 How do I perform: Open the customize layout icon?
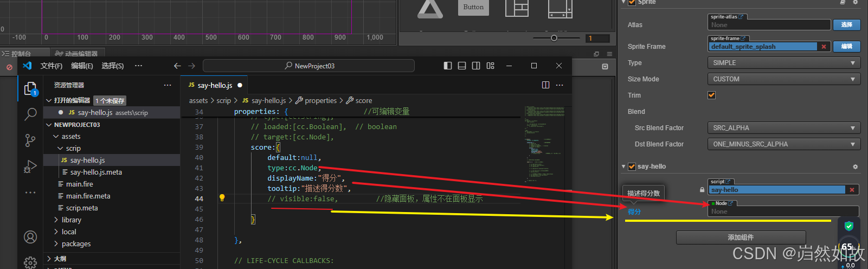tap(491, 66)
